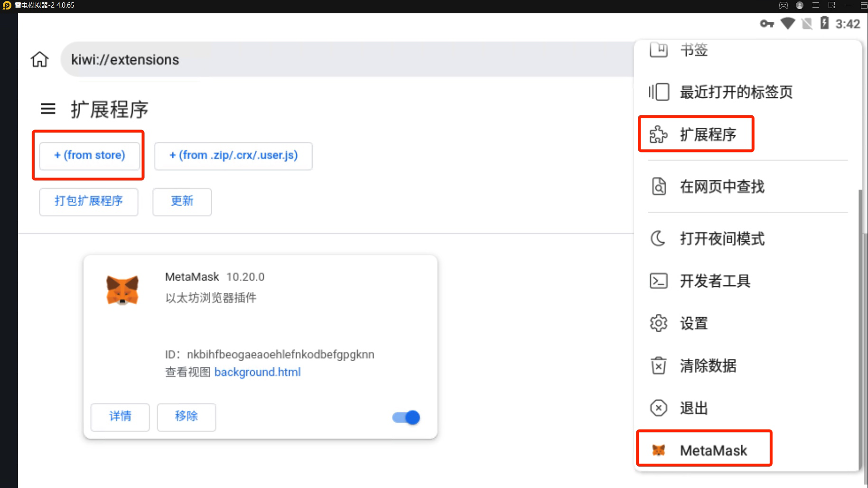Image resolution: width=868 pixels, height=488 pixels.
Task: Click the MetaMask 10.20.0 title text
Action: point(215,277)
